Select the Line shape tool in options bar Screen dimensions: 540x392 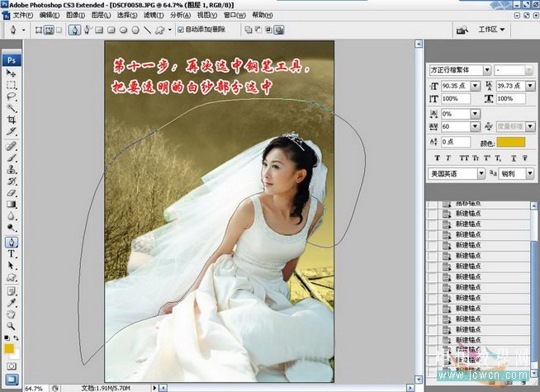[147, 31]
